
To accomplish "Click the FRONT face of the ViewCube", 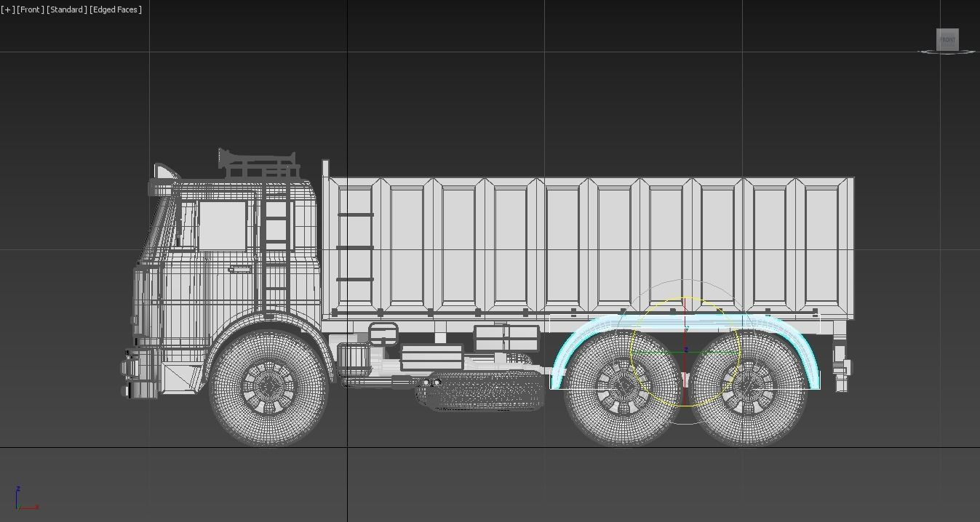I will tap(947, 39).
